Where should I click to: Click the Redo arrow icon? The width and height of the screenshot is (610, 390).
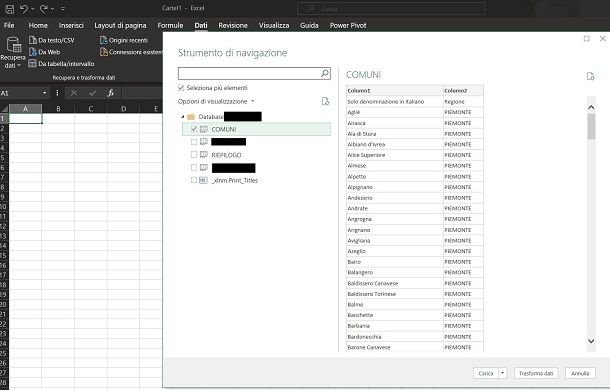(44, 9)
